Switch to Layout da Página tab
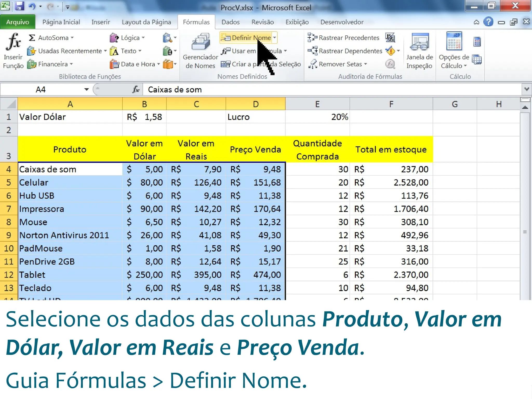The width and height of the screenshot is (532, 399). (x=146, y=22)
